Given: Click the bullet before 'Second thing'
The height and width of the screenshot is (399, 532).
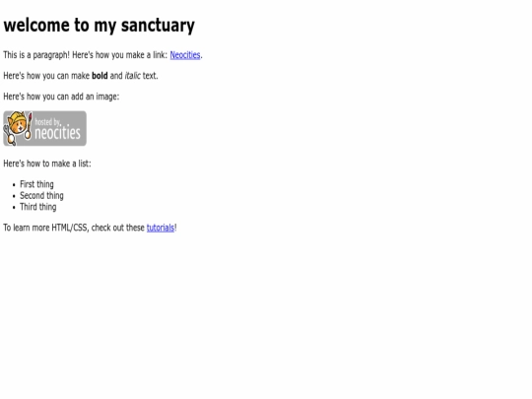Looking at the screenshot, I should coord(14,196).
